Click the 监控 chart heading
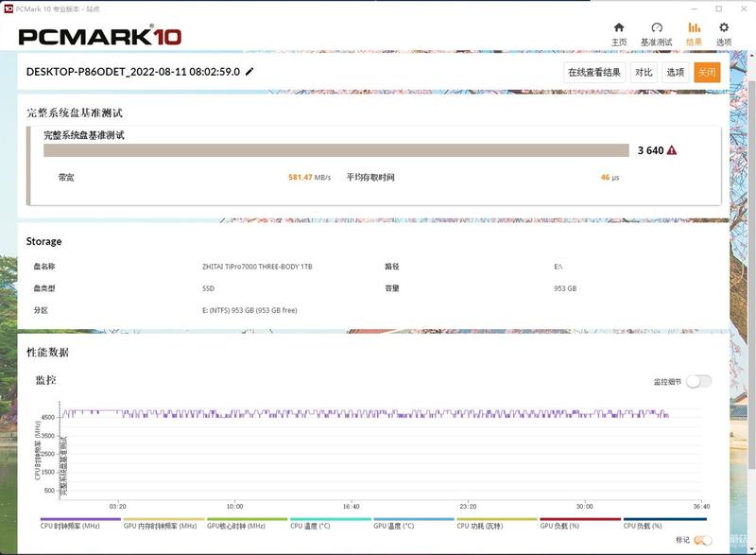The height and width of the screenshot is (555, 756). (x=45, y=380)
